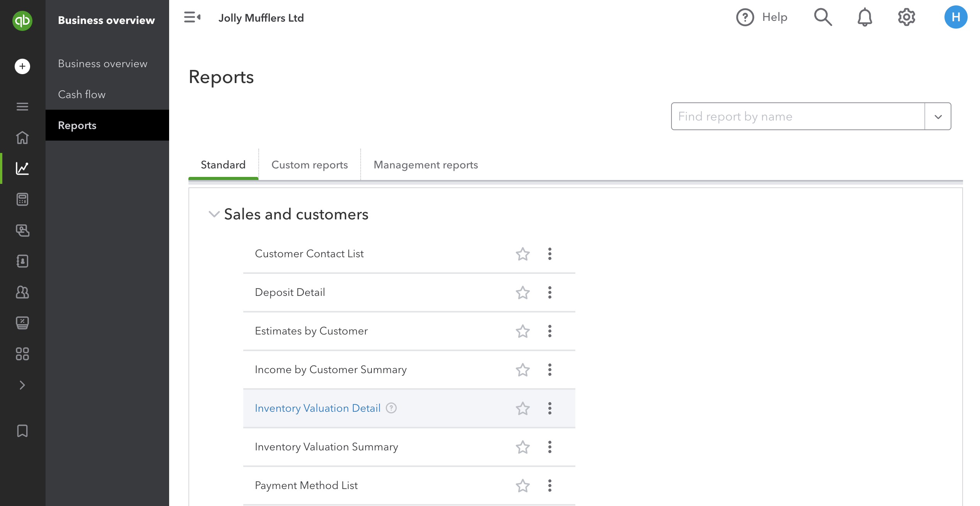Collapse the Sales and customers section
This screenshot has height=506, width=980.
point(214,214)
